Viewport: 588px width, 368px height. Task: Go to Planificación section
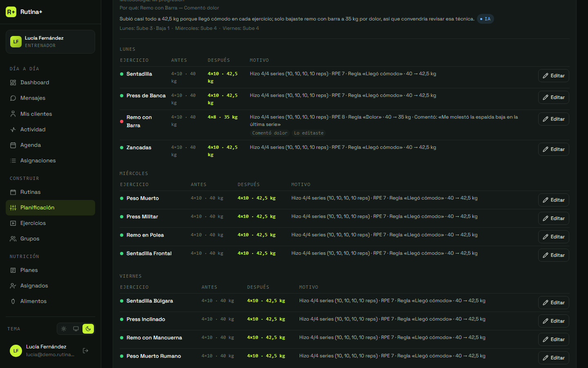tap(50, 208)
